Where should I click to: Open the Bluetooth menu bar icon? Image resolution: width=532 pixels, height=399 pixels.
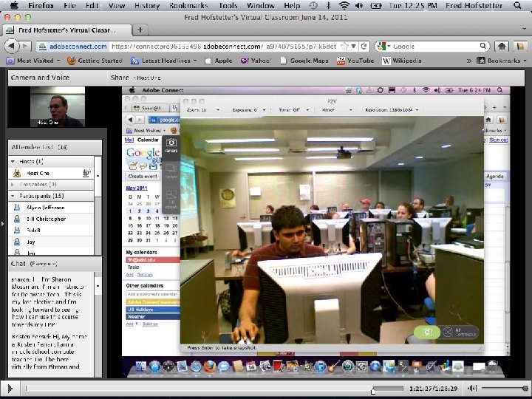coord(328,5)
